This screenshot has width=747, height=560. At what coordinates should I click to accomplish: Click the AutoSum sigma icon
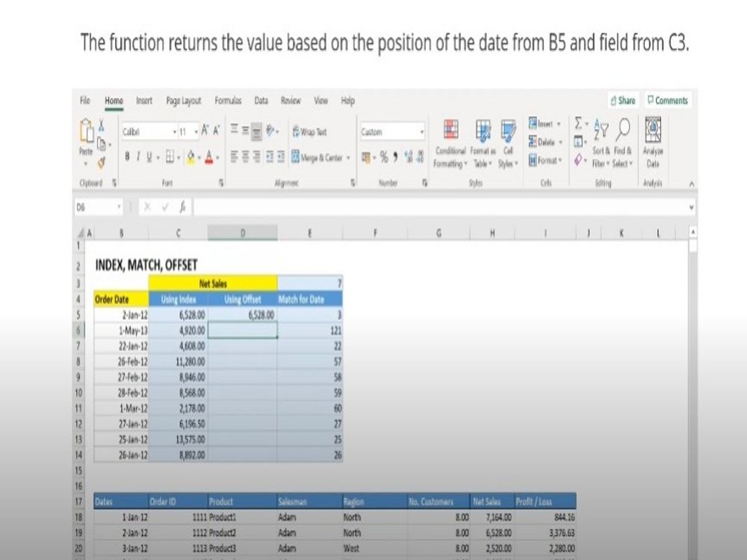pyautogui.click(x=578, y=123)
